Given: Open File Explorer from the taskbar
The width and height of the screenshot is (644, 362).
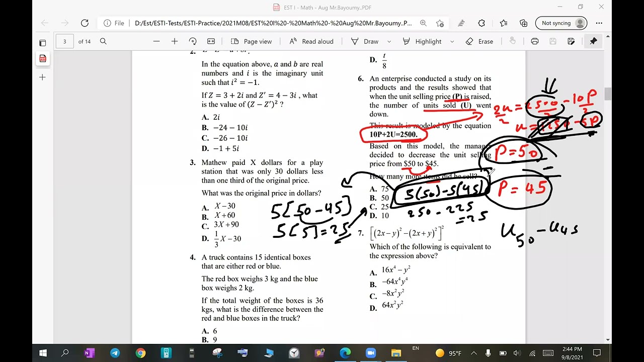Looking at the screenshot, I should 396,353.
